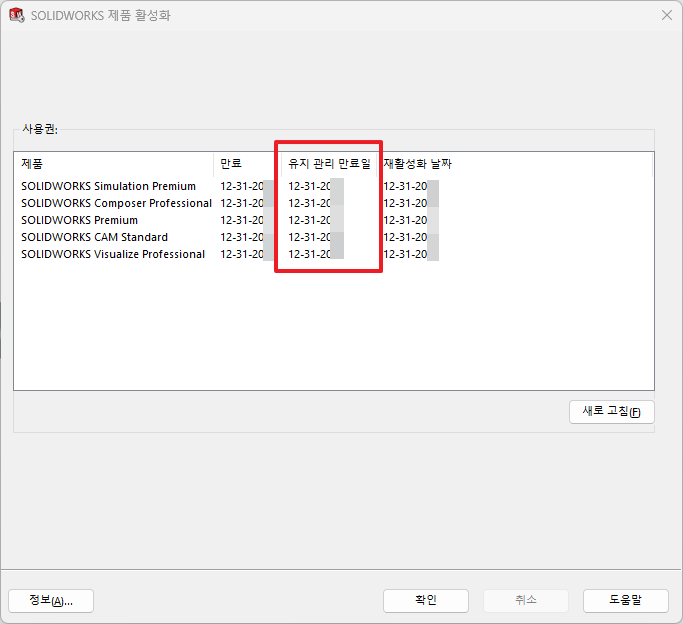Click the 취소 cancel button

[526, 600]
